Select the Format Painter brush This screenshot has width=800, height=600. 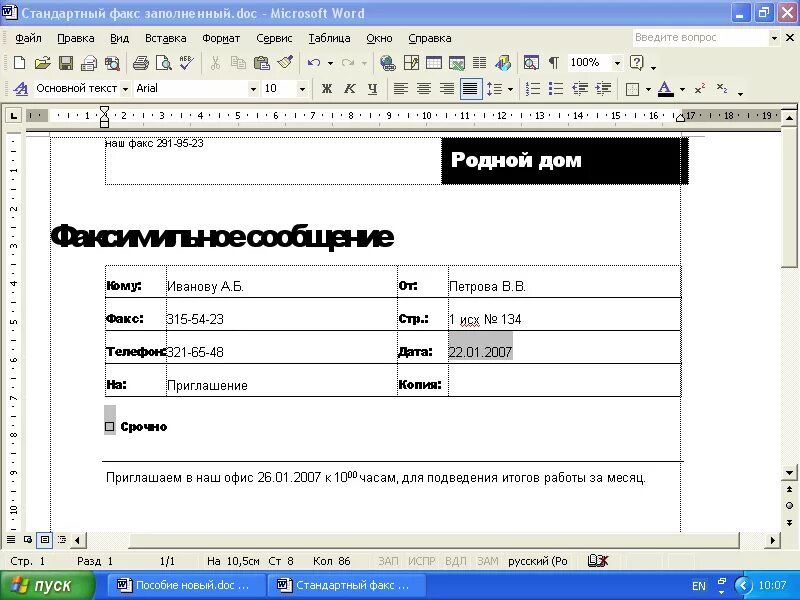pos(285,63)
